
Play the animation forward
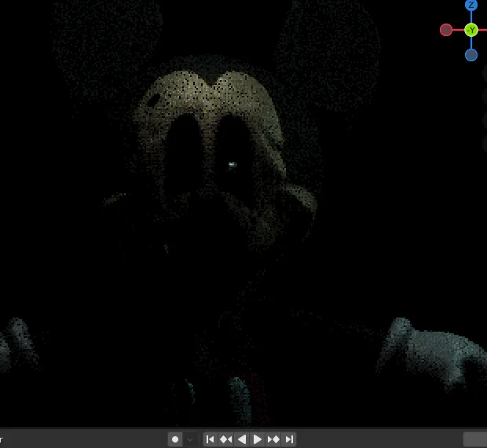click(x=257, y=439)
